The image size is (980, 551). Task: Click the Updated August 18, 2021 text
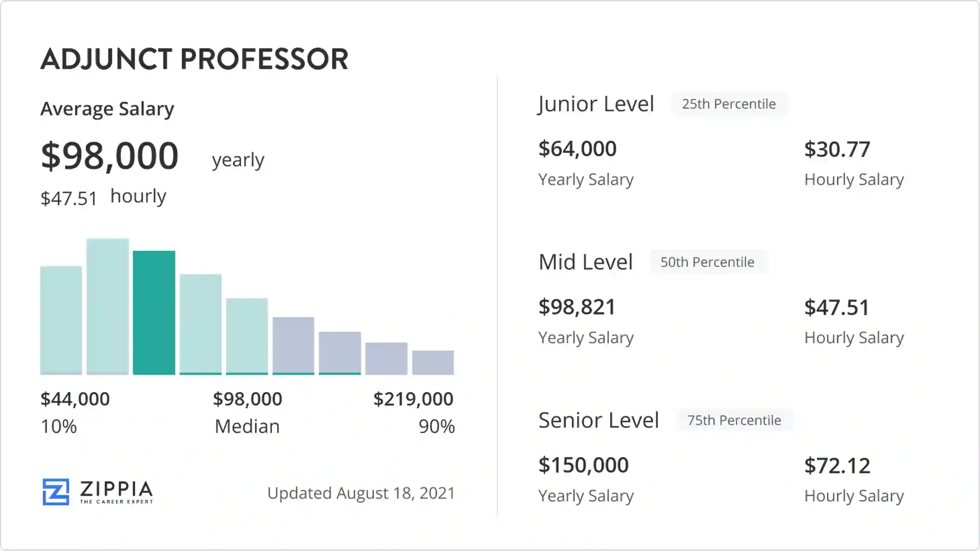[x=361, y=493]
